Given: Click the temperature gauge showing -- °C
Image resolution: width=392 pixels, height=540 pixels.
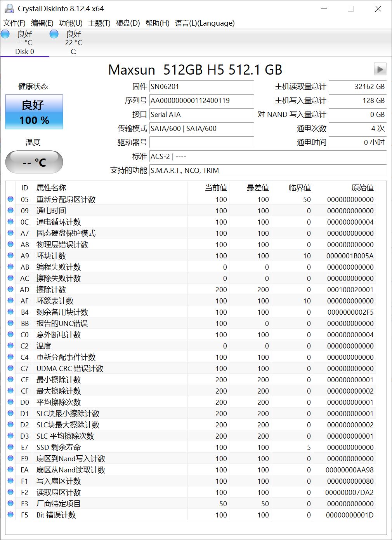Looking at the screenshot, I should pyautogui.click(x=34, y=162).
